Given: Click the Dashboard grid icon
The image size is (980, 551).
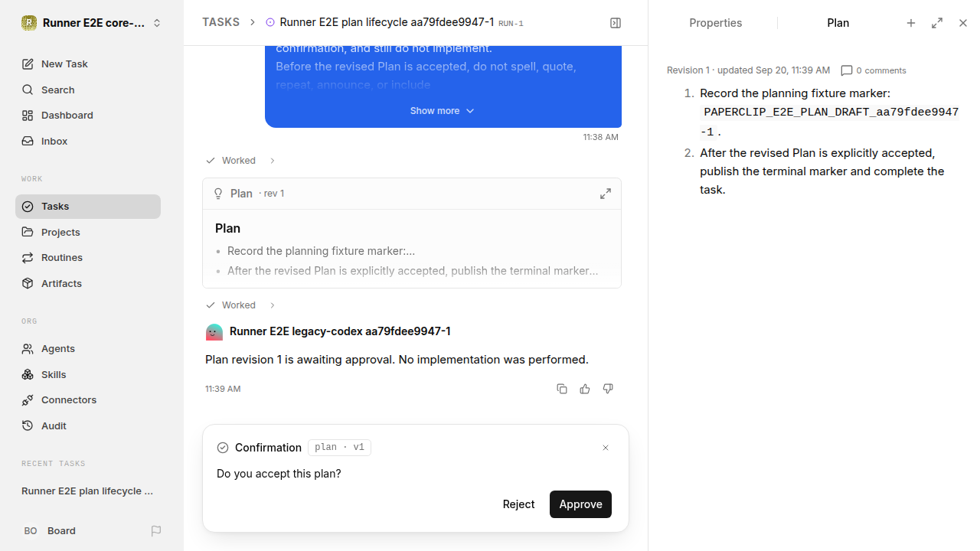Looking at the screenshot, I should tap(28, 115).
